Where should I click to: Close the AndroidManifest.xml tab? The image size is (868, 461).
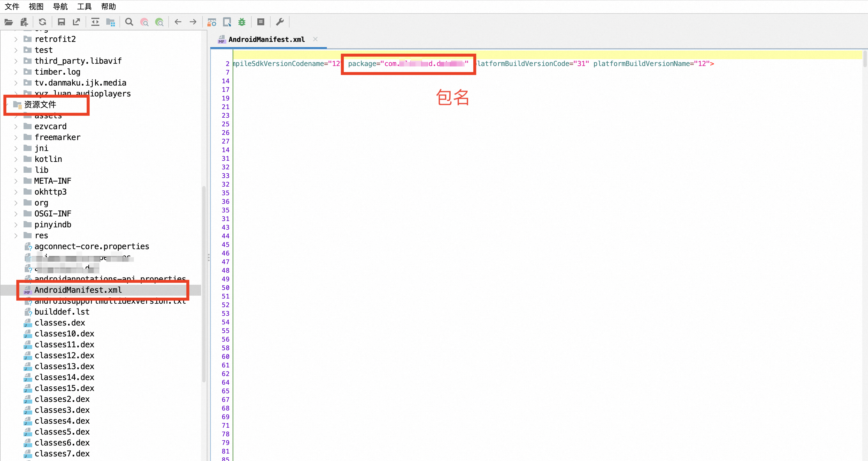coord(315,39)
